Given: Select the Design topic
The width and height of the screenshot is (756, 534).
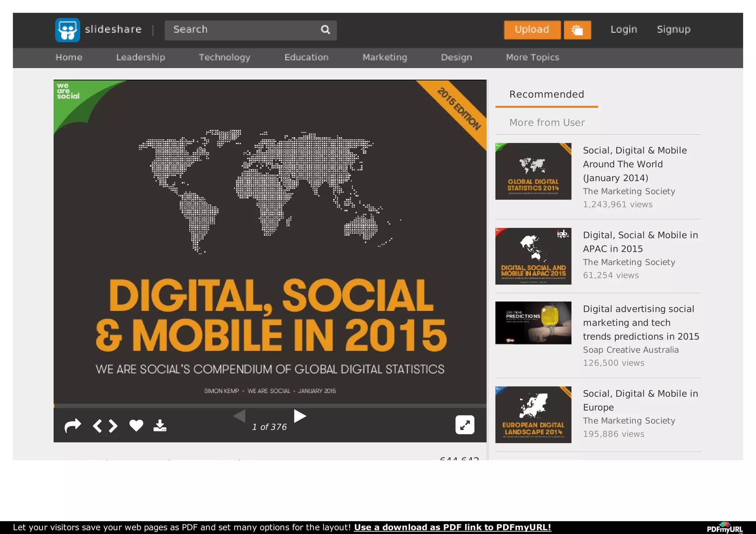Looking at the screenshot, I should [x=457, y=58].
